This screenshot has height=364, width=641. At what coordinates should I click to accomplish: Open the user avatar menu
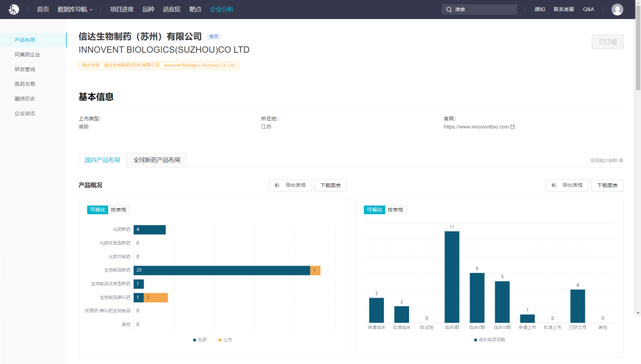617,9
